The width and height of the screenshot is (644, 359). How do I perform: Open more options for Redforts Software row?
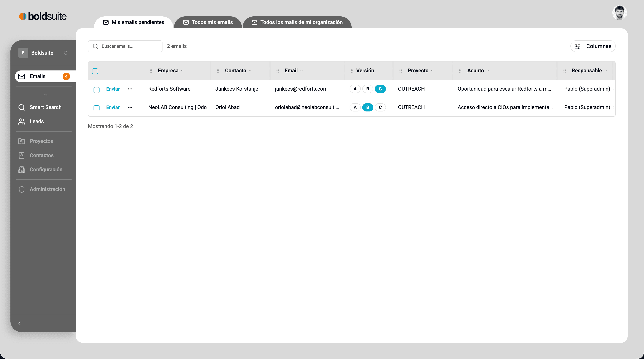[130, 89]
